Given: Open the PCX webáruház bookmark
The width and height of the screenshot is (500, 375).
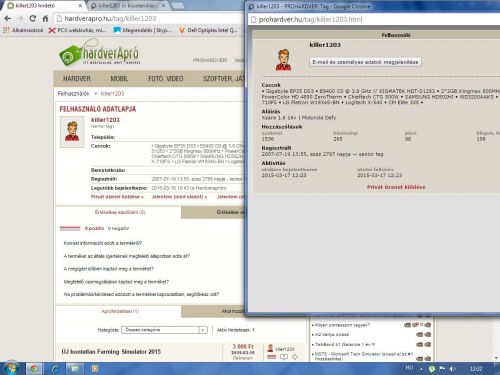Looking at the screenshot, I should [x=78, y=30].
